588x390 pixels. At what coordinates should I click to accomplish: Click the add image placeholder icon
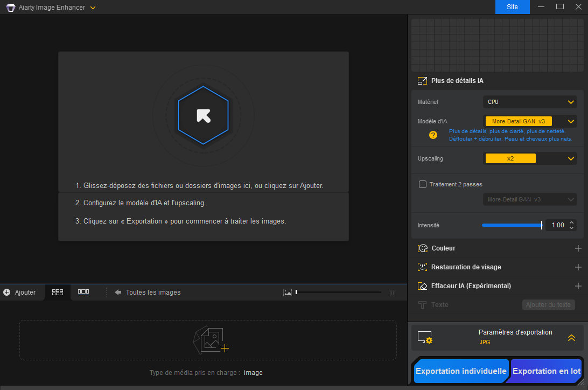[x=211, y=340]
